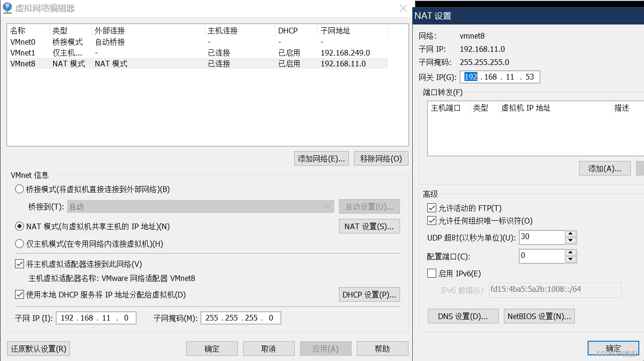644x361 pixels.
Task: Click the 子网地址 column header
Action: click(353, 31)
